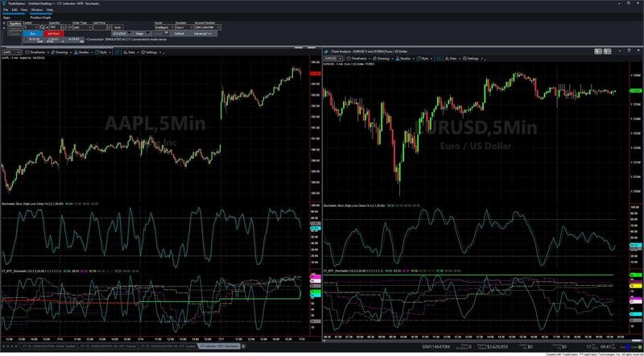The width and height of the screenshot is (644, 356).
Task: Open the Help menu
Action: pos(50,10)
